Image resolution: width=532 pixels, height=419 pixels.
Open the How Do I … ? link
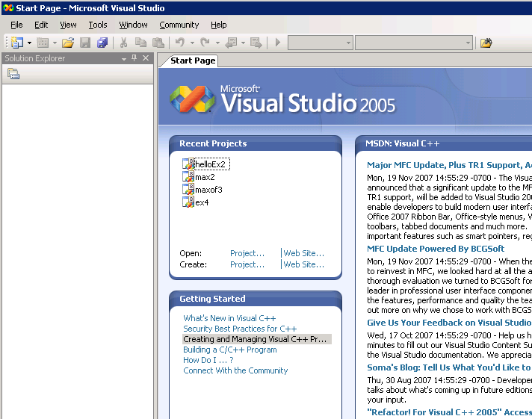click(208, 360)
